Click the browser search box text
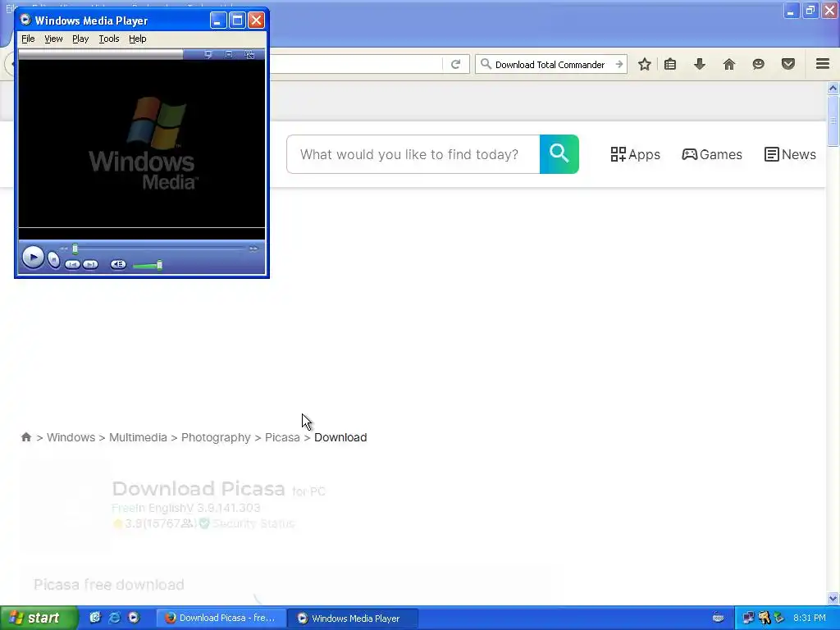840x630 pixels. click(550, 65)
